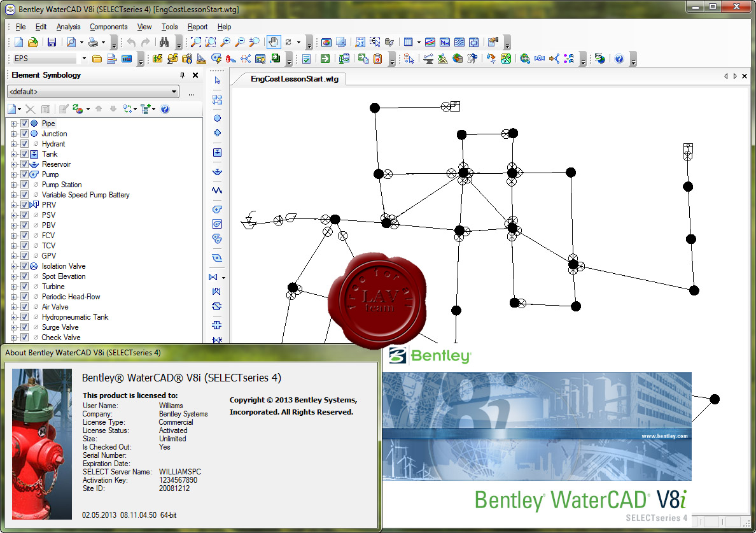The height and width of the screenshot is (533, 756).
Task: Activate the Pan hand tool
Action: (x=274, y=43)
